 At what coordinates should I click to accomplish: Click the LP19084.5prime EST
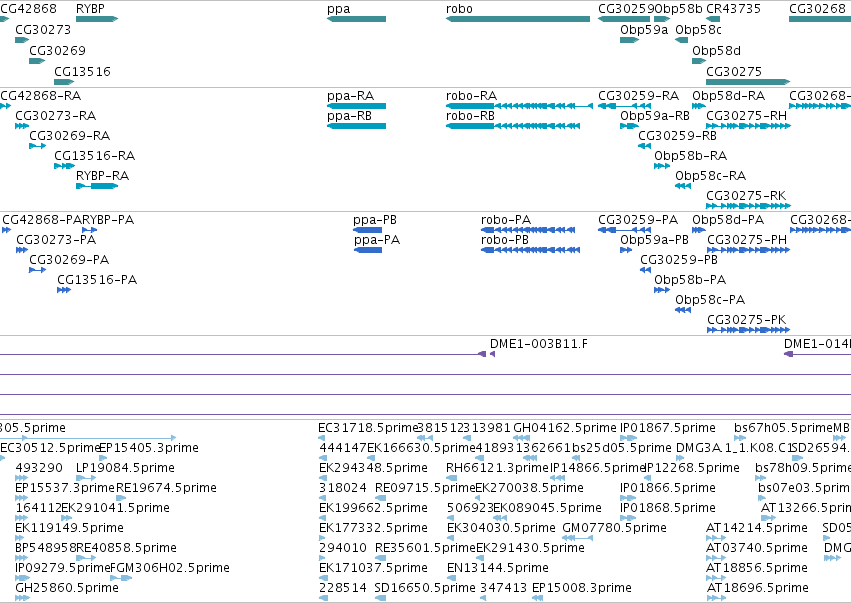[86, 478]
